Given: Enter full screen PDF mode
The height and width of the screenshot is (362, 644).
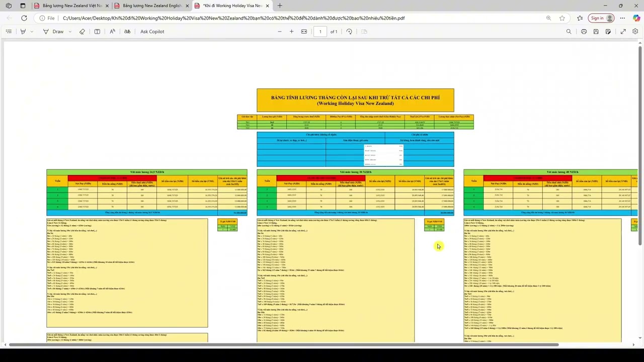Looking at the screenshot, I should pyautogui.click(x=623, y=31).
